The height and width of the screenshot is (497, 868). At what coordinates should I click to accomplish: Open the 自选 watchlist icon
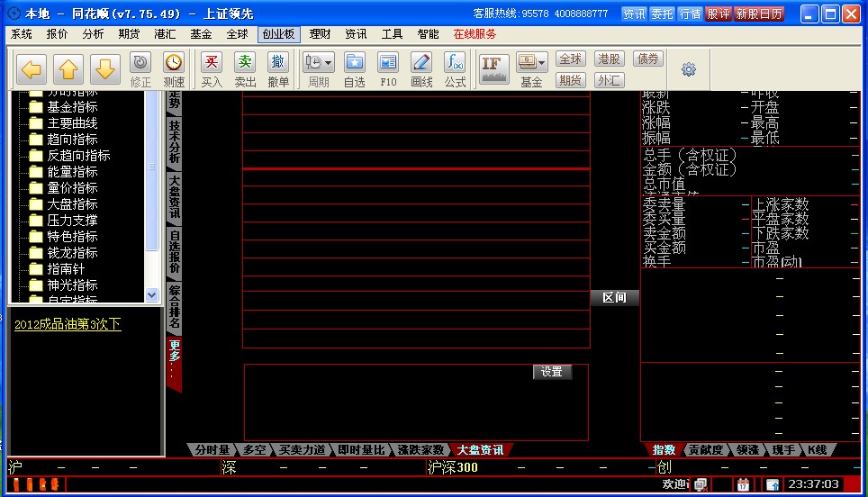pos(354,63)
